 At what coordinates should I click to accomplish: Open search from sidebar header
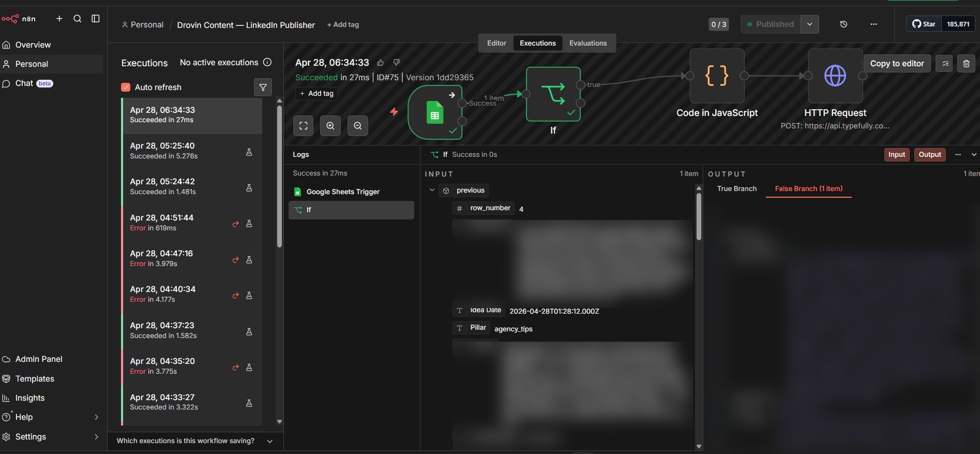[78, 19]
